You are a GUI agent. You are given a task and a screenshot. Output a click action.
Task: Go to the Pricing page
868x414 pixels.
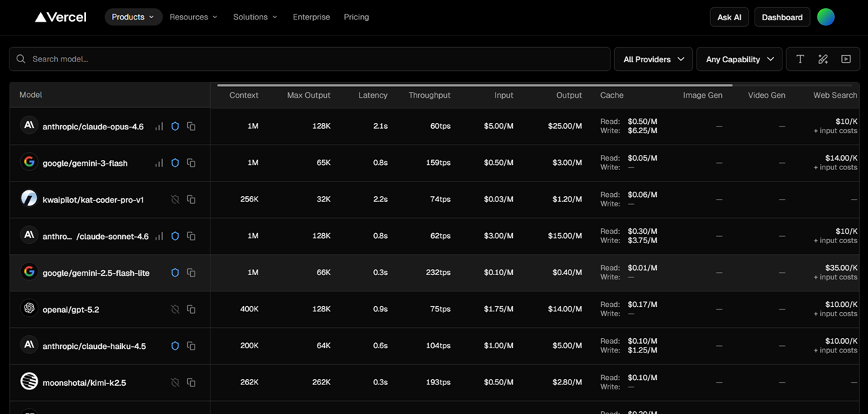coord(356,17)
